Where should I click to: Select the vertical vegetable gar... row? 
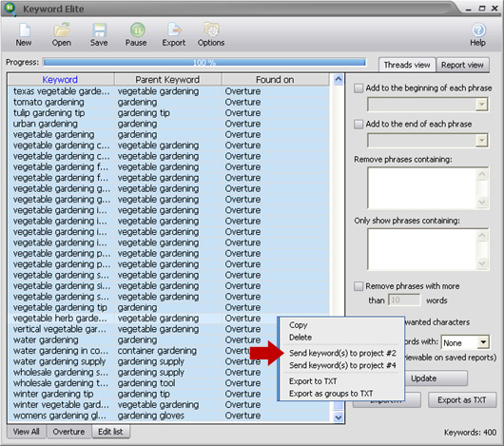168,329
